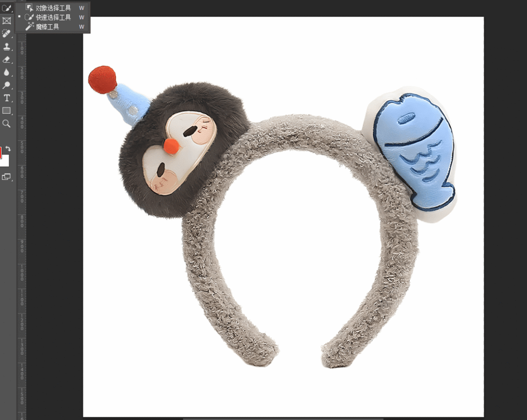Select the Zoom magnifier tool
Screen dimensions: 527x420
[x=6, y=124]
